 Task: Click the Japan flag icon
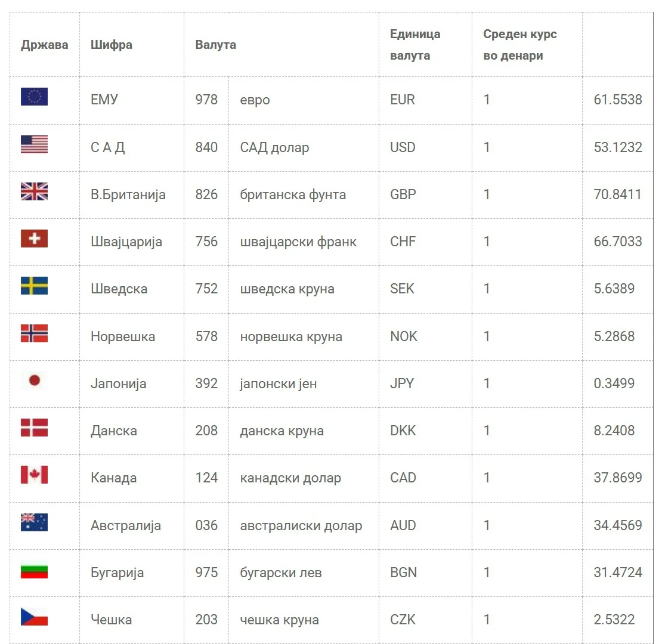(x=34, y=380)
